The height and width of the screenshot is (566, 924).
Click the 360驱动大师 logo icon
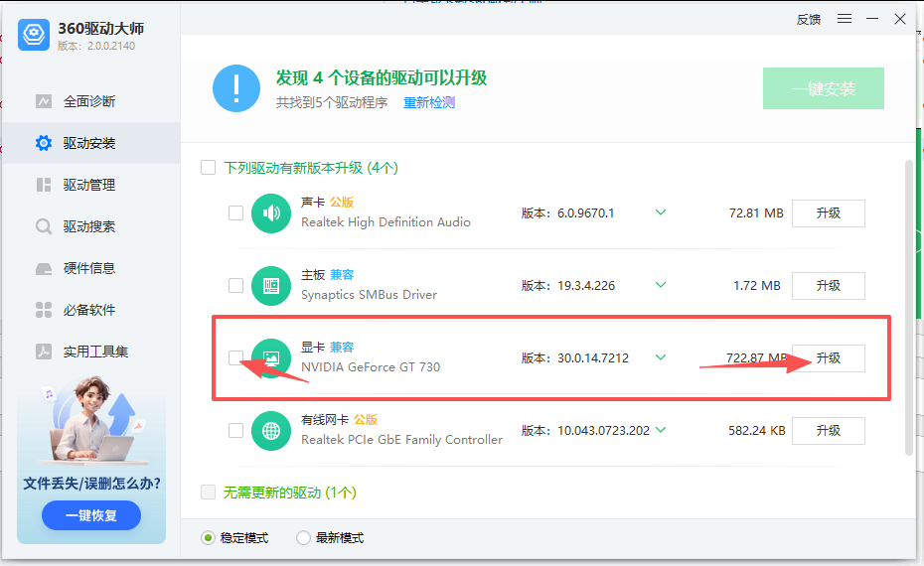pos(34,35)
